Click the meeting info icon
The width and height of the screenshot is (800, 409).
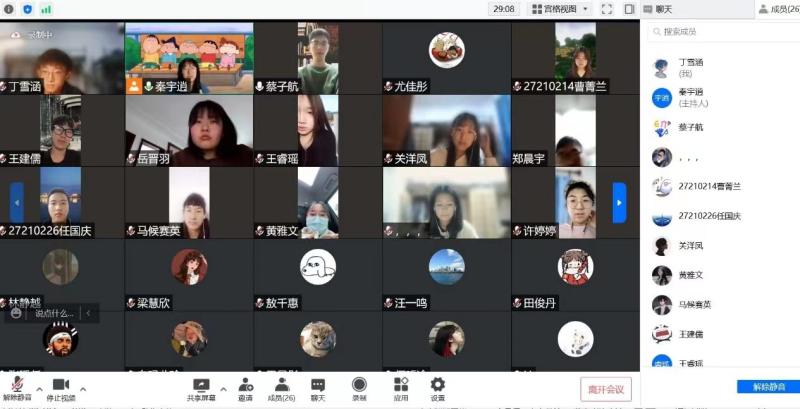pos(9,9)
